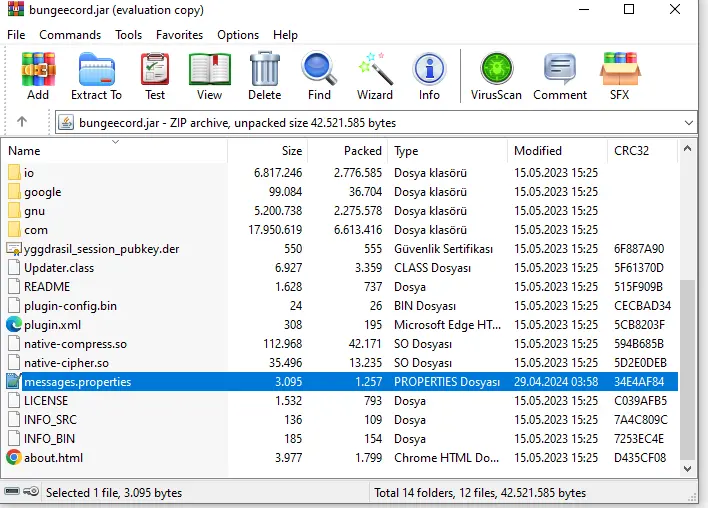Click the yggdrasil_session_pubkey.der certificate icon

[14, 249]
